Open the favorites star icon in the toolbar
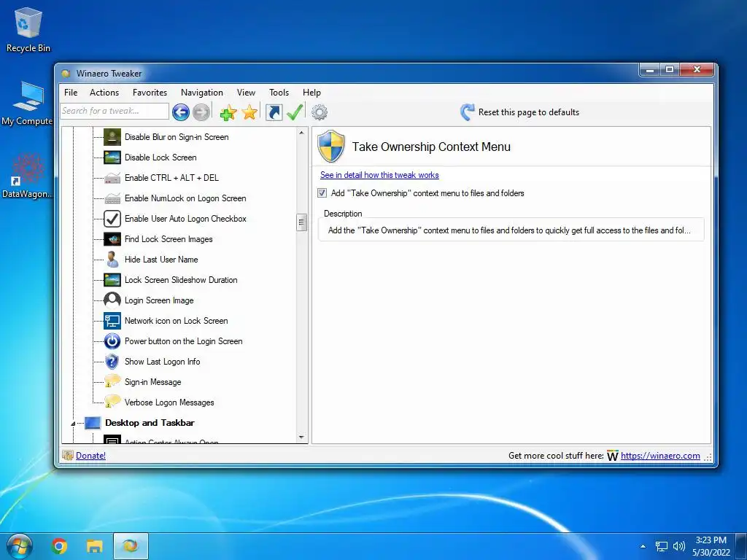 point(249,112)
